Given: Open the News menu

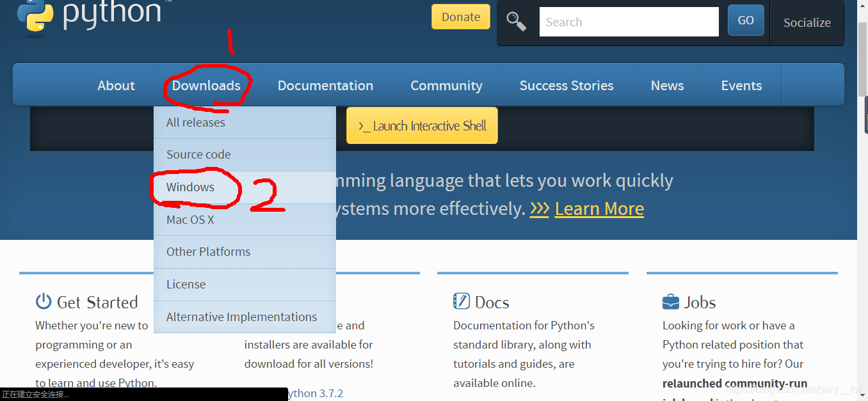Looking at the screenshot, I should pyautogui.click(x=667, y=86).
